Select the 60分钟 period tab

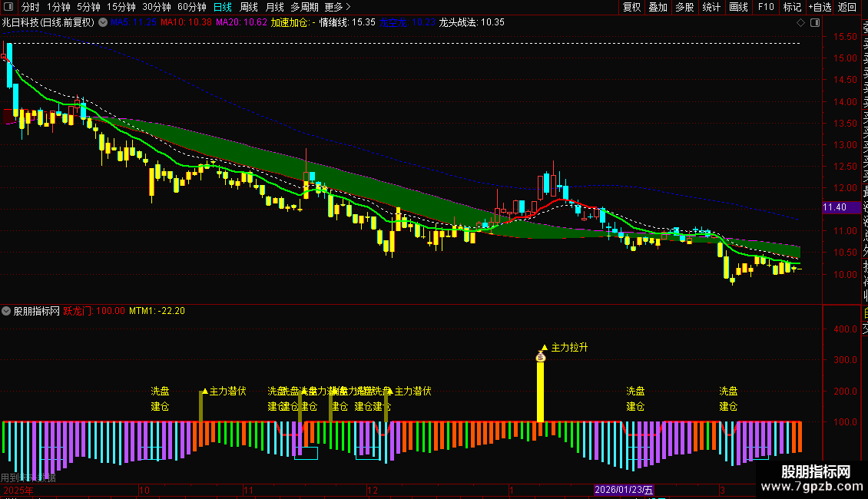[x=192, y=7]
